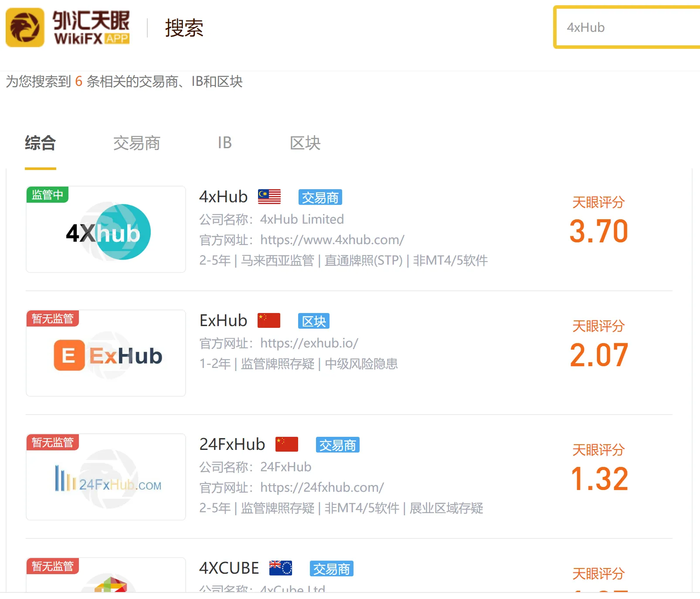The height and width of the screenshot is (599, 700).
Task: Click the 暂无监管 badge on 24FxHub card
Action: [x=53, y=442]
